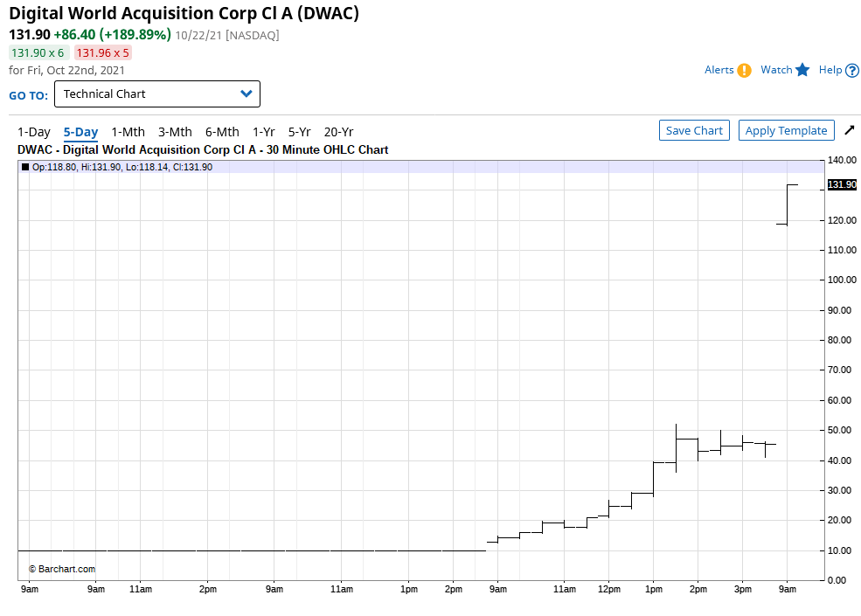Click the Apply Template button

tap(787, 131)
